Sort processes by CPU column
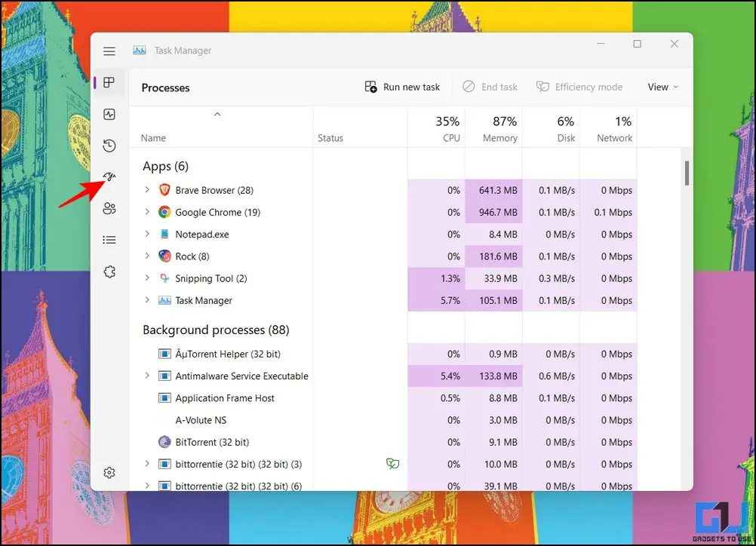The width and height of the screenshot is (756, 546). [x=437, y=128]
